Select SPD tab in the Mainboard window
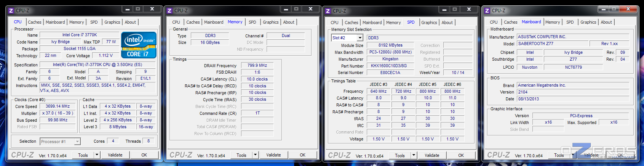644x166 pixels. click(570, 22)
